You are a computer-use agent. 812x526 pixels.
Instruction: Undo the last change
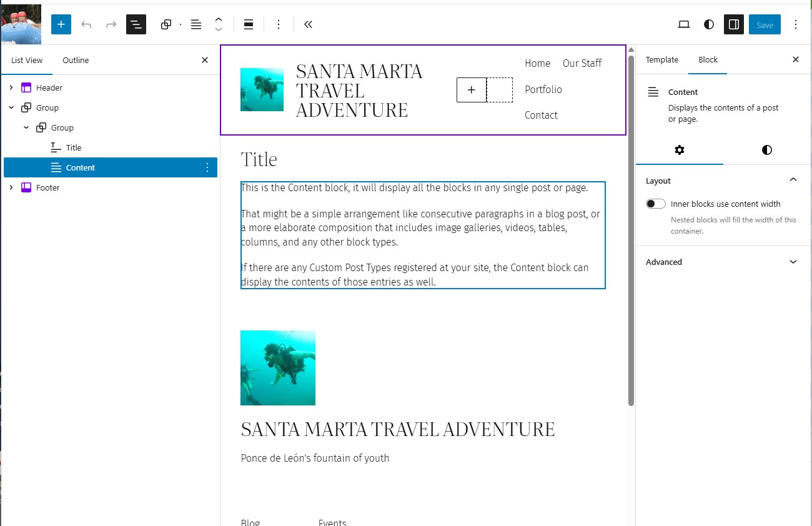click(86, 24)
